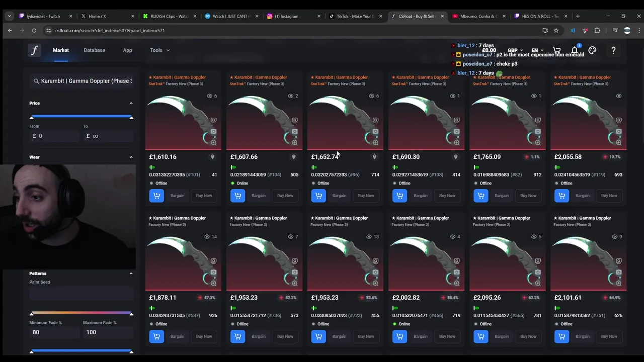The image size is (644, 362).
Task: Open a new browser tab with the plus
Action: (578, 16)
